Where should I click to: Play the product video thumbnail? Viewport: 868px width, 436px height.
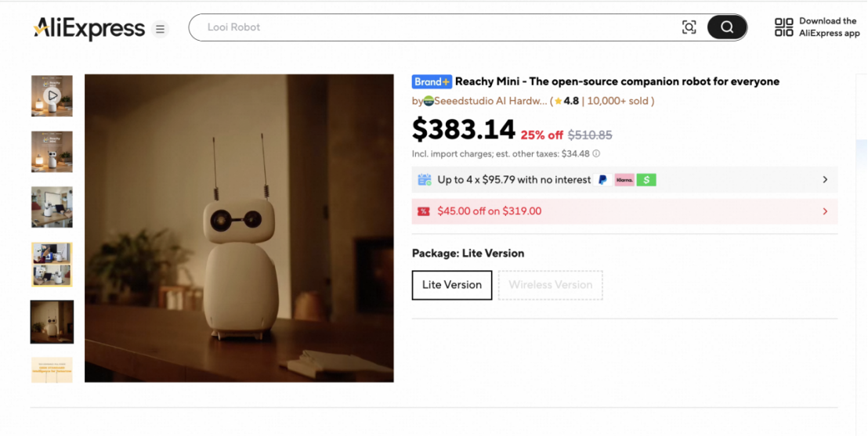pos(52,95)
